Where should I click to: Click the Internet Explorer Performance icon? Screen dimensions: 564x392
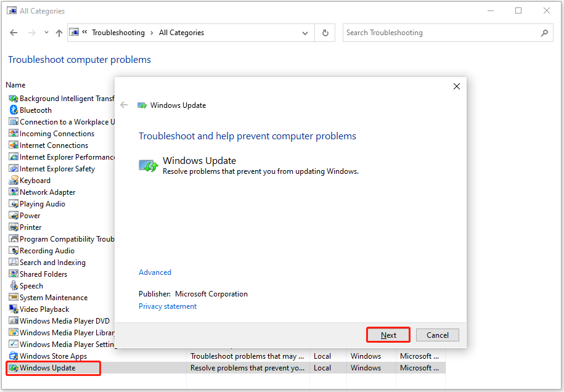pos(14,157)
